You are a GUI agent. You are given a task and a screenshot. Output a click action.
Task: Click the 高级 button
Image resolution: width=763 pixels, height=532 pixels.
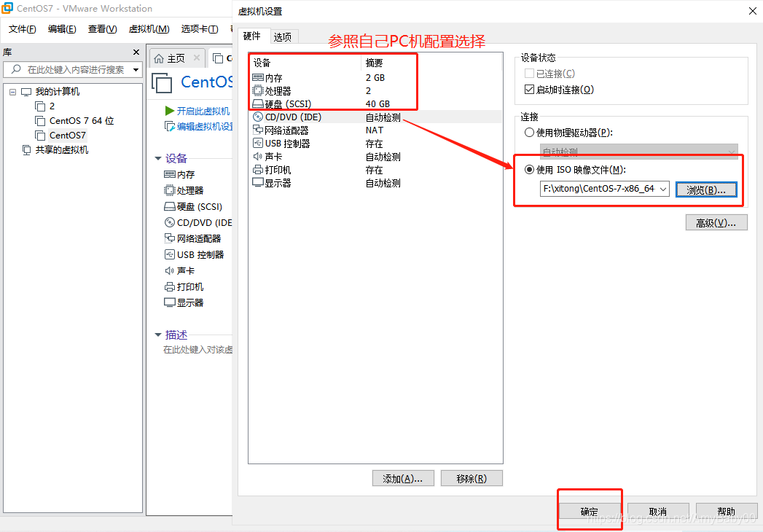click(716, 223)
